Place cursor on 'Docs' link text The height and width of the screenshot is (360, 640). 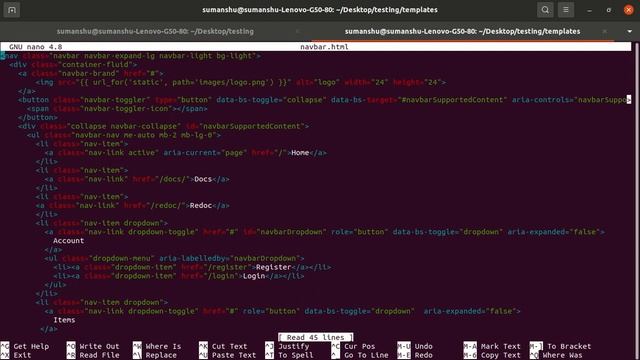tap(203, 179)
